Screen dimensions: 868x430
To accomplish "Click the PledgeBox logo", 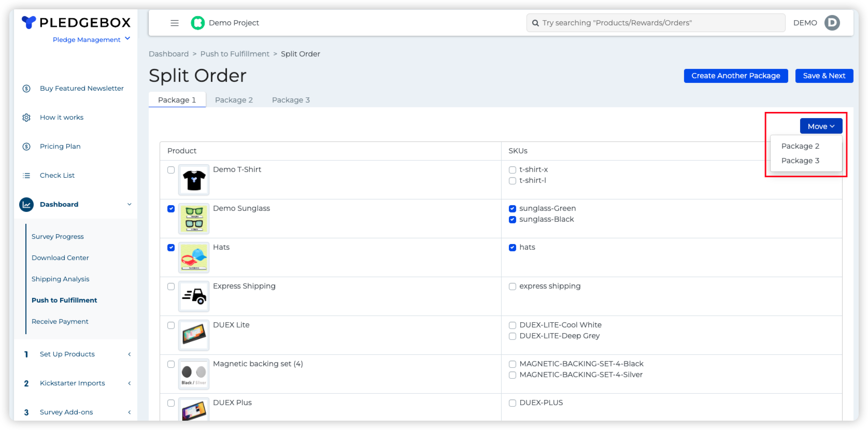I will click(x=76, y=22).
